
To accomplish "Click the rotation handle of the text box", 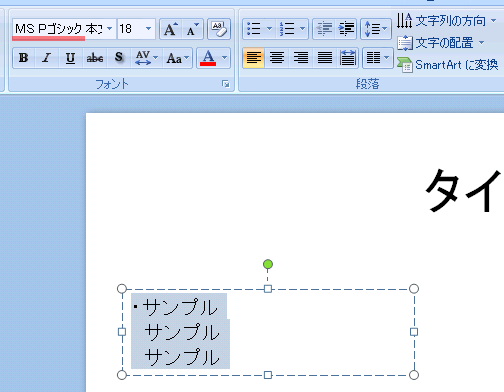I will point(268,264).
